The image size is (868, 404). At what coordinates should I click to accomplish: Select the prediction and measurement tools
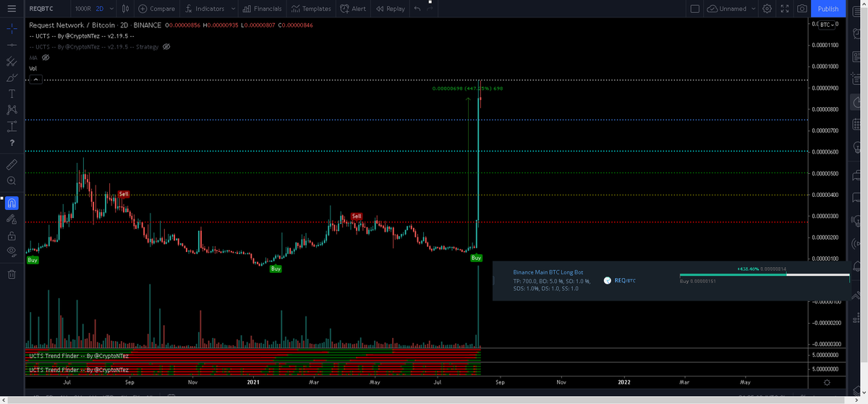[x=12, y=126]
